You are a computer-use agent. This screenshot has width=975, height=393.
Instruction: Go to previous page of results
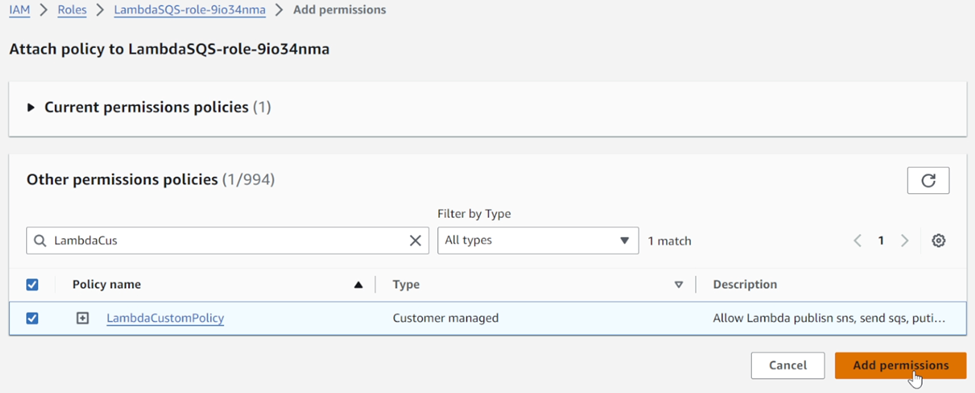tap(857, 241)
